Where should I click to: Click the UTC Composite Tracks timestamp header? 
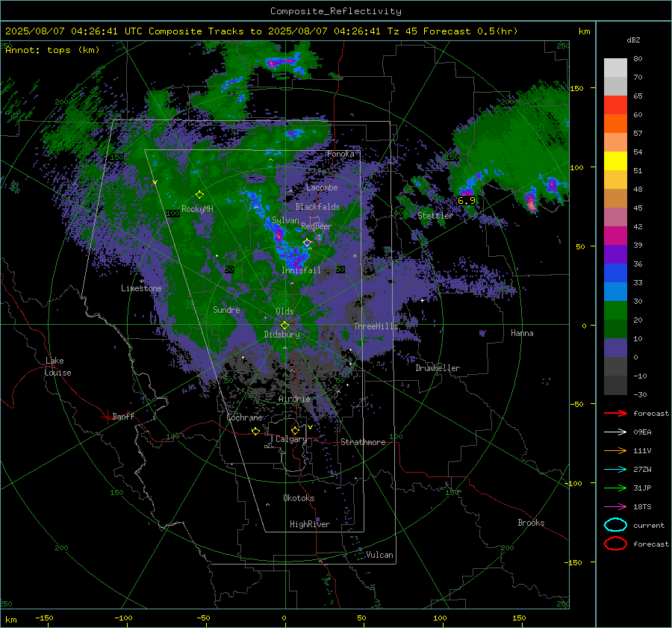tap(261, 31)
